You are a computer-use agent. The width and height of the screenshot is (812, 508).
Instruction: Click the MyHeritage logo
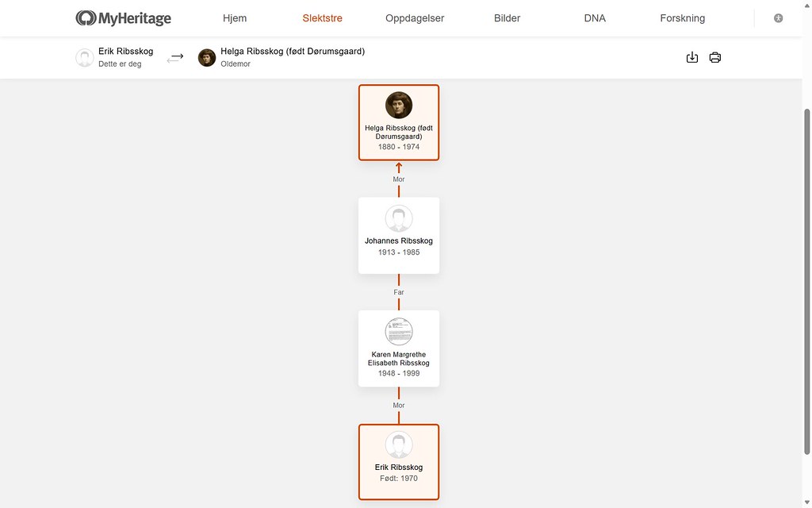(123, 18)
